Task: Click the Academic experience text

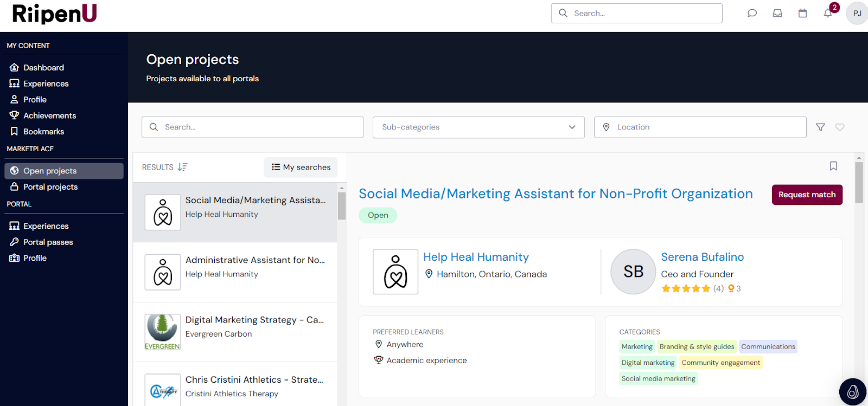Action: [x=426, y=360]
